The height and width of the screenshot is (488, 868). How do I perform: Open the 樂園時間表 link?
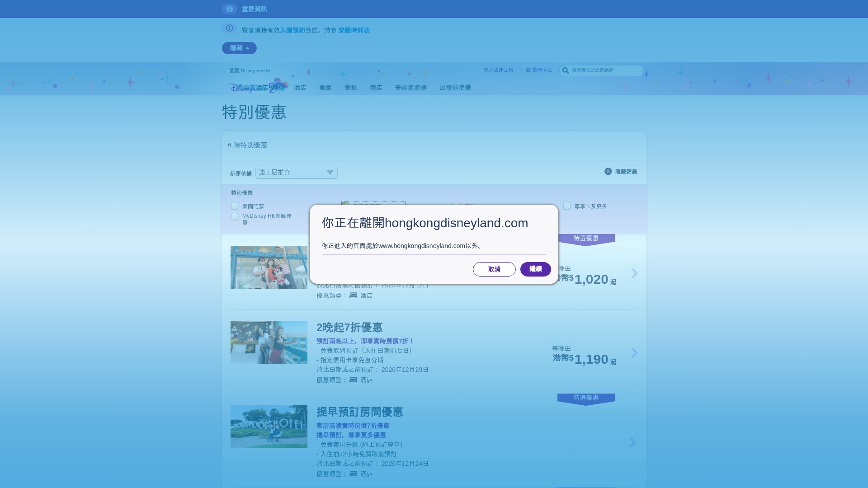pos(354,30)
